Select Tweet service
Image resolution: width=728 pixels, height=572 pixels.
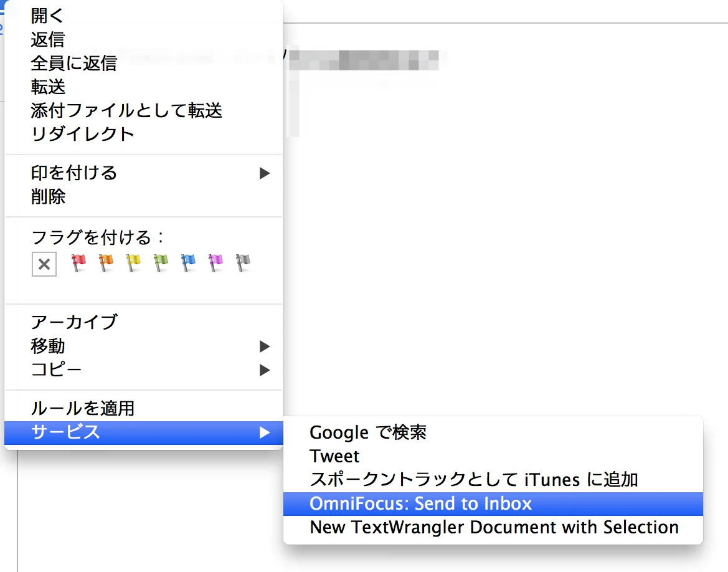(x=493, y=456)
